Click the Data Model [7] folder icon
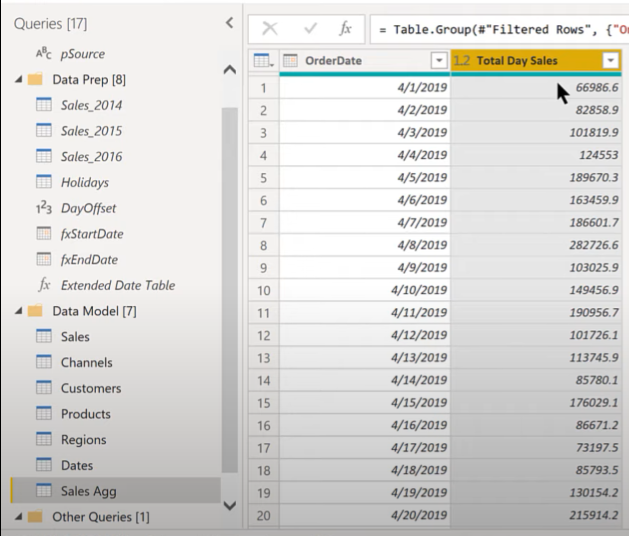The height and width of the screenshot is (536, 629). pyautogui.click(x=35, y=311)
